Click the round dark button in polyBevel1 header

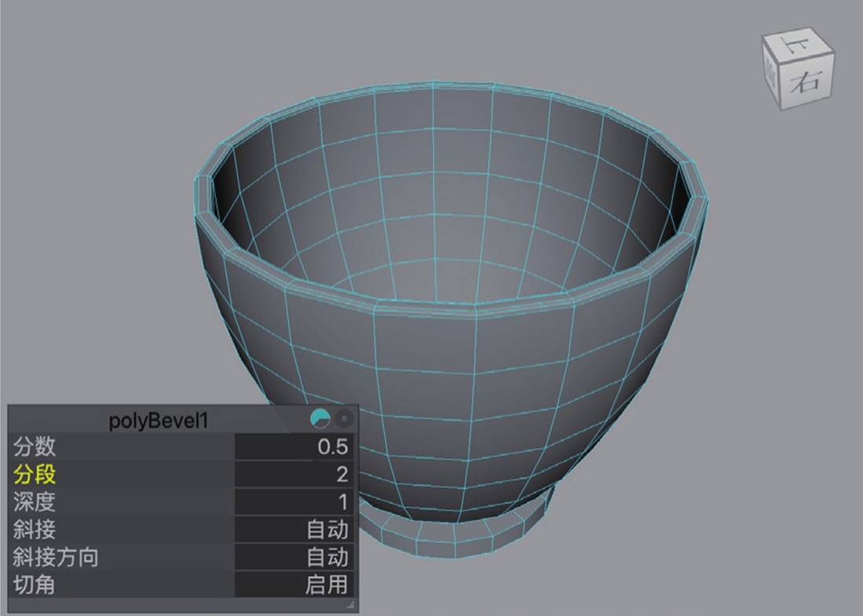[x=344, y=418]
